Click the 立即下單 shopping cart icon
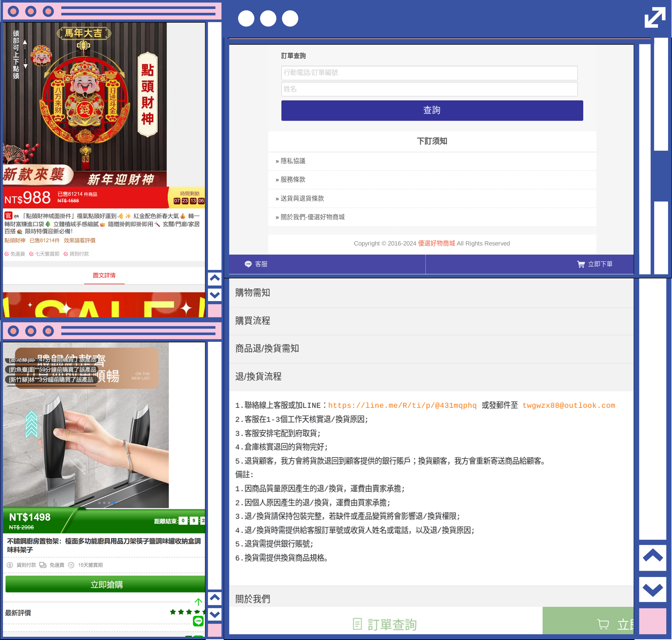This screenshot has height=640, width=672. [x=581, y=264]
